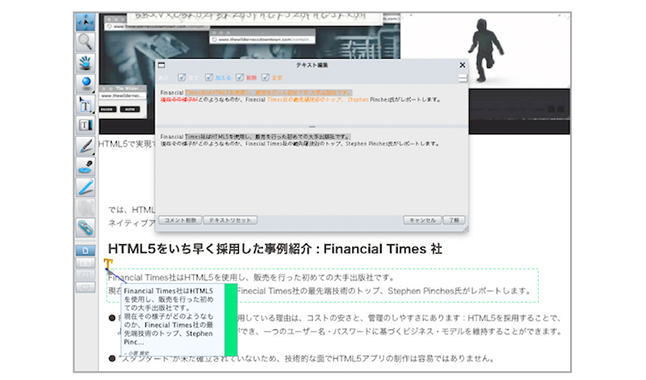Select the text edit tool with cursor arrow
This screenshot has width=646, height=380.
(x=85, y=105)
